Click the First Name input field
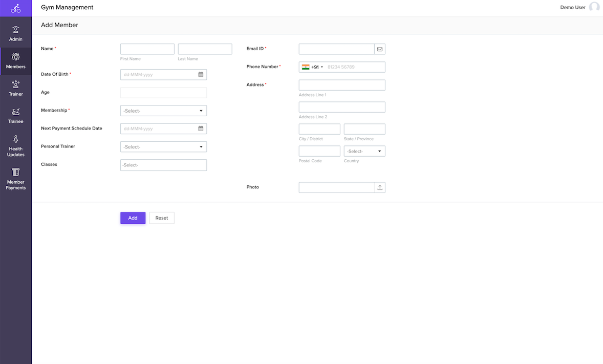This screenshot has height=364, width=603. (x=147, y=49)
